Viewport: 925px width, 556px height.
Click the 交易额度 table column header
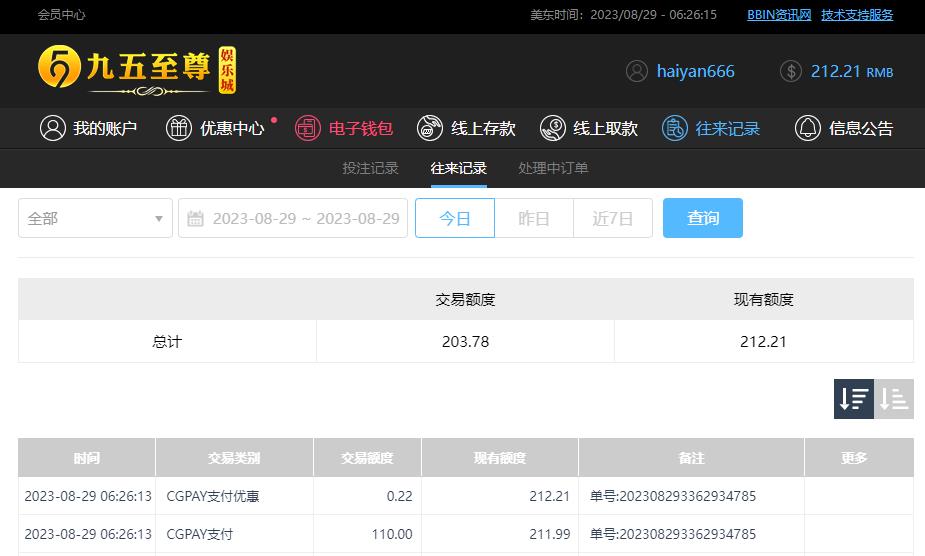tap(367, 457)
